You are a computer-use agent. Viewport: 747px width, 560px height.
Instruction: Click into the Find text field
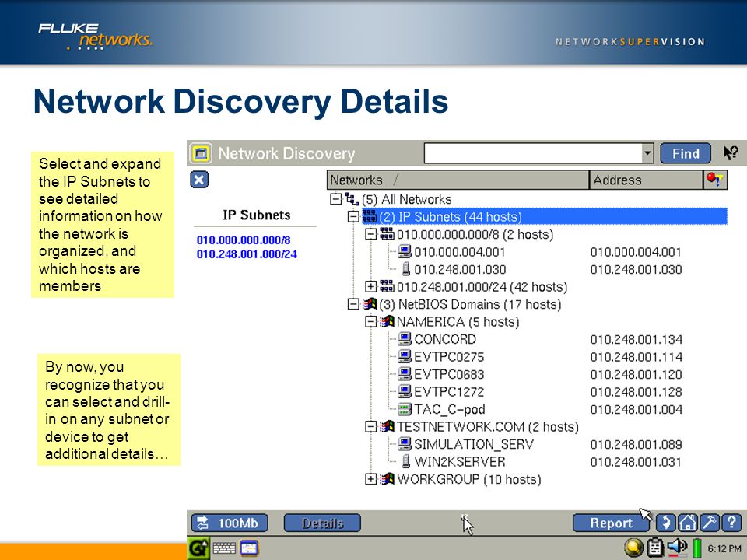tap(533, 153)
